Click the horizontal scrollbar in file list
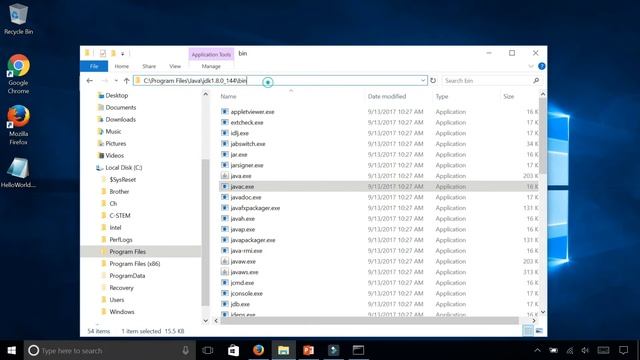Viewport: 640px width, 360px height. (369, 320)
